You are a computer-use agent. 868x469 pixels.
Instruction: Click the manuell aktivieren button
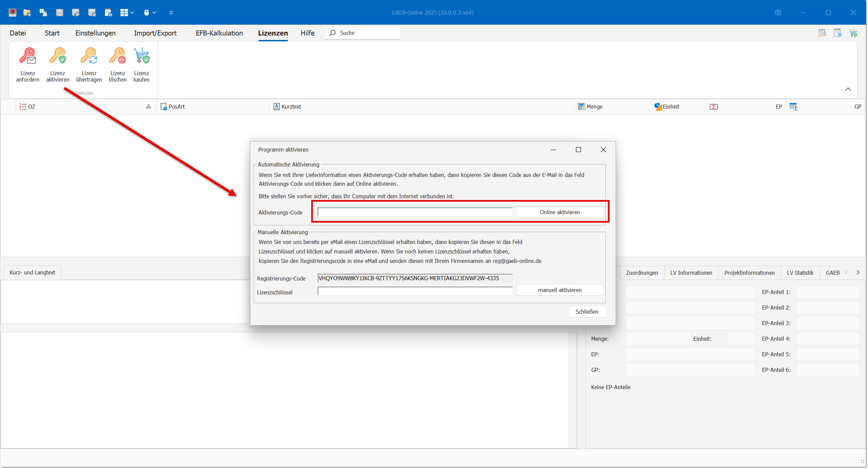pyautogui.click(x=559, y=290)
